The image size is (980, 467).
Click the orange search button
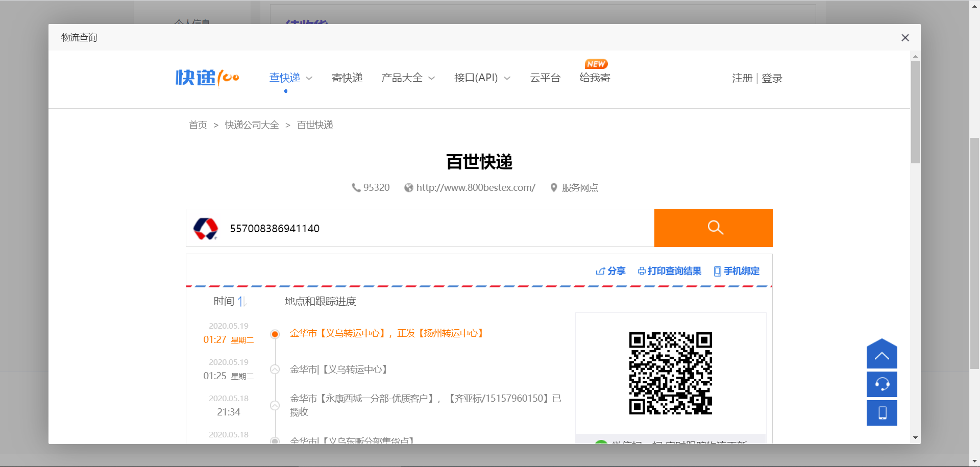[714, 228]
